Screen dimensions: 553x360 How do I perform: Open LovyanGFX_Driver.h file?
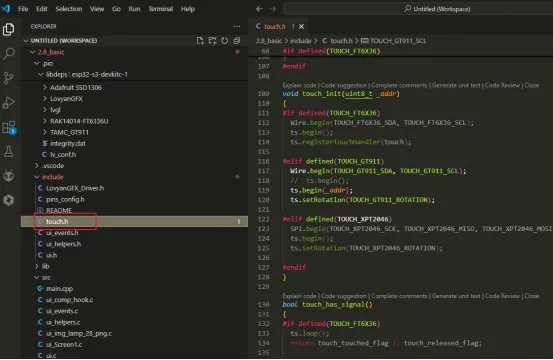click(x=75, y=188)
